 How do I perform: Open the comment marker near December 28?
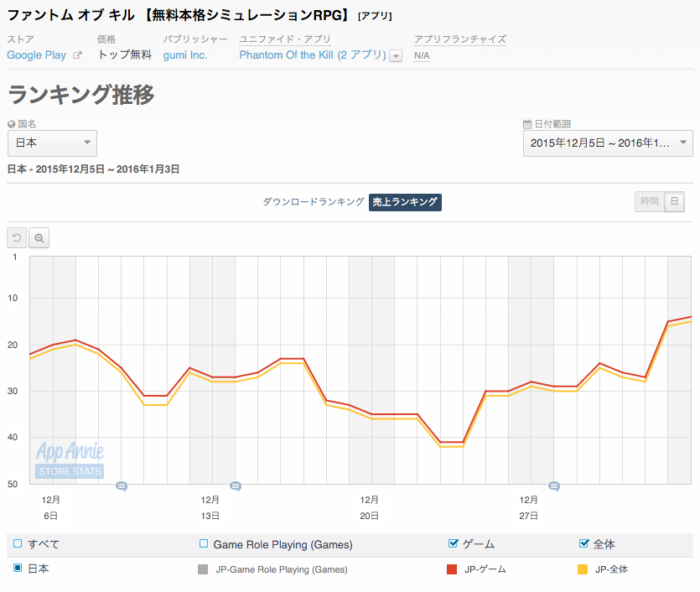pos(554,486)
